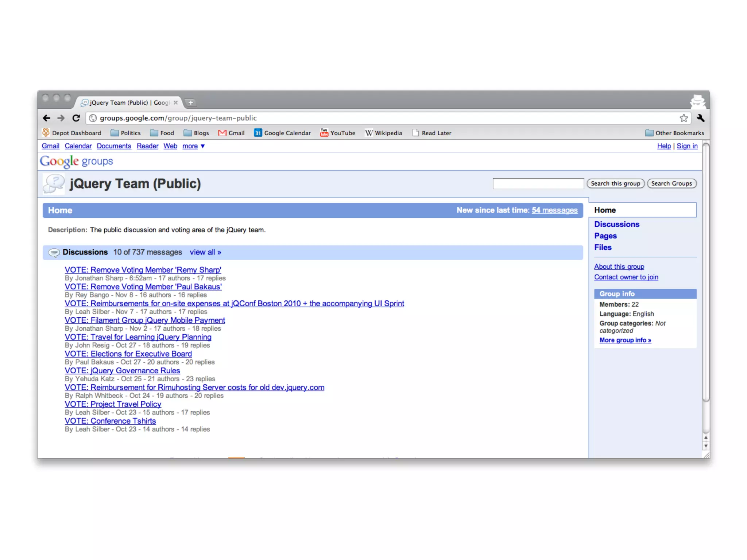Viewport: 747px width, 560px height.
Task: Go to the Files sidebar section
Action: coord(603,247)
